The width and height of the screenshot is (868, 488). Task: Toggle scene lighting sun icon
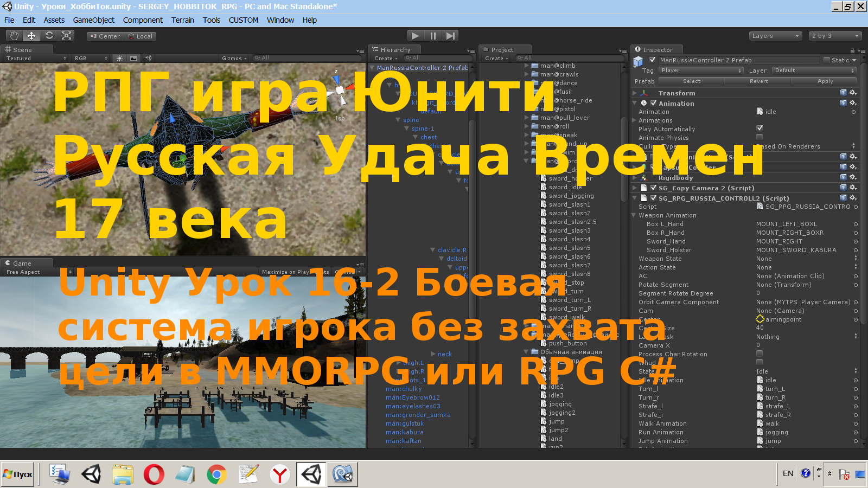119,58
